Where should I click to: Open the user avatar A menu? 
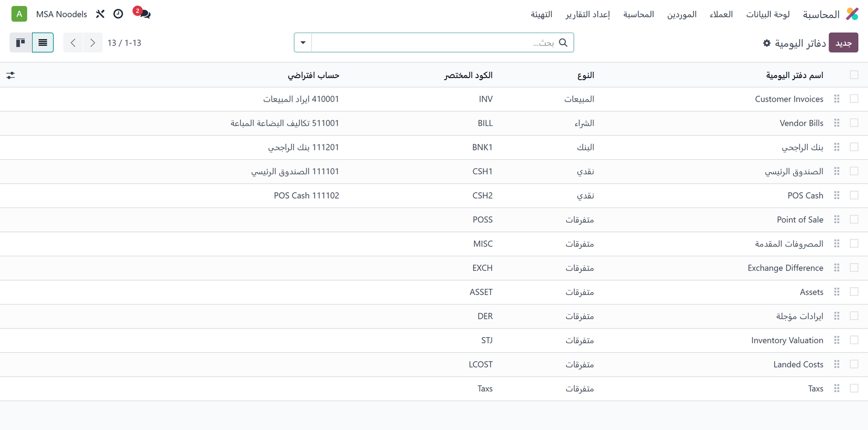point(20,14)
